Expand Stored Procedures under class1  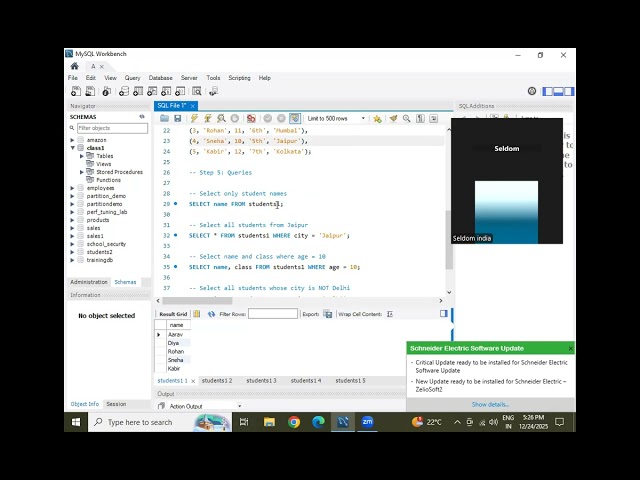[x=82, y=172]
